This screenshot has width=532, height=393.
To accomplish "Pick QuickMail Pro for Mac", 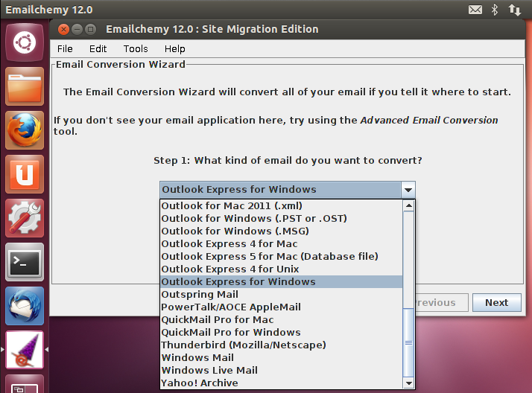I will click(x=281, y=320).
